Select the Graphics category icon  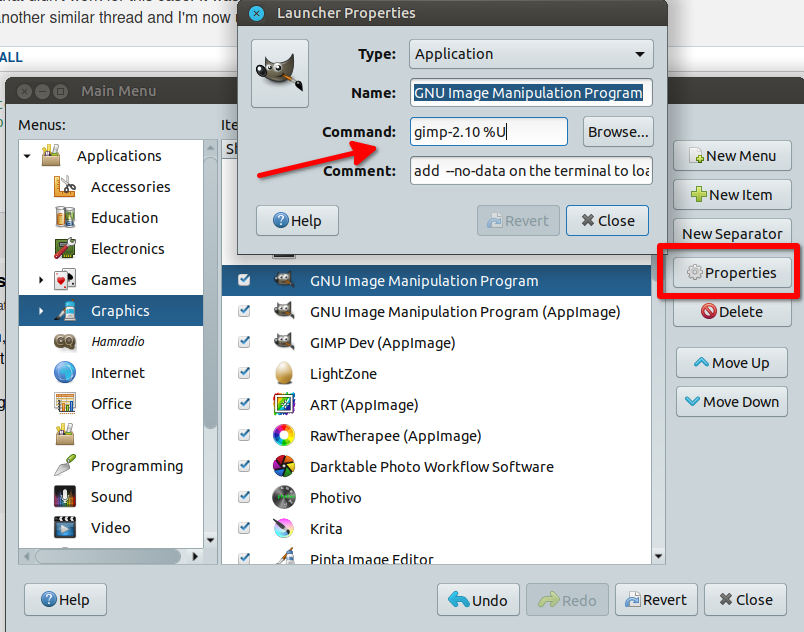pos(65,311)
